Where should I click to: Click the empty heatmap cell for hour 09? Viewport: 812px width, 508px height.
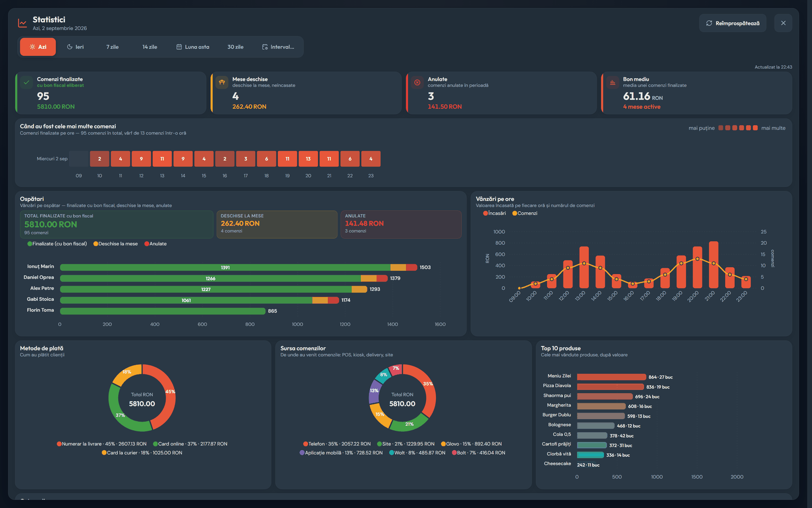[79, 159]
